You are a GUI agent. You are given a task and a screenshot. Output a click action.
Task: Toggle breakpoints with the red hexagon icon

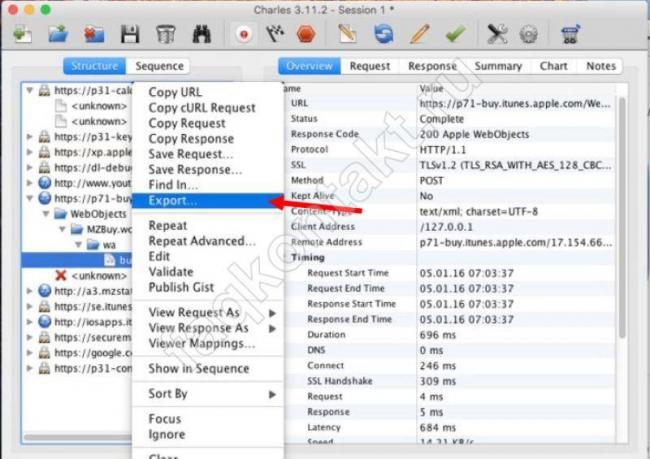[306, 34]
